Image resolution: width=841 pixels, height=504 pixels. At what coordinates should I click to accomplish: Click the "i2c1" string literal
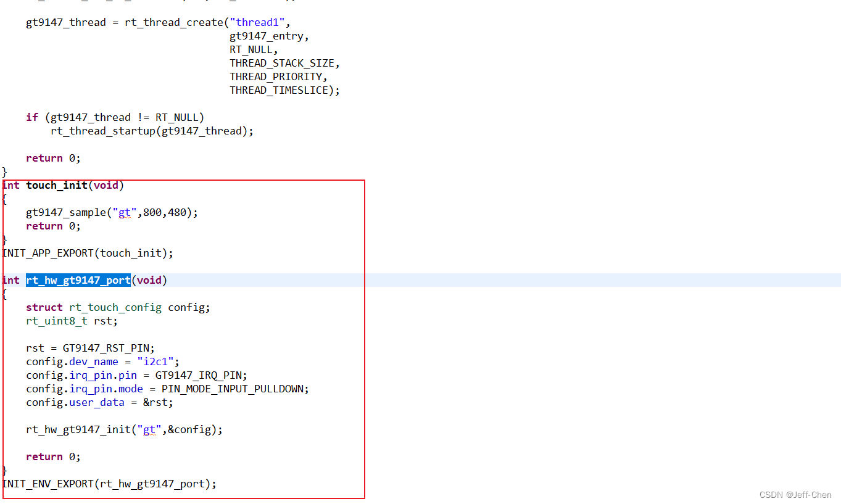tap(155, 361)
